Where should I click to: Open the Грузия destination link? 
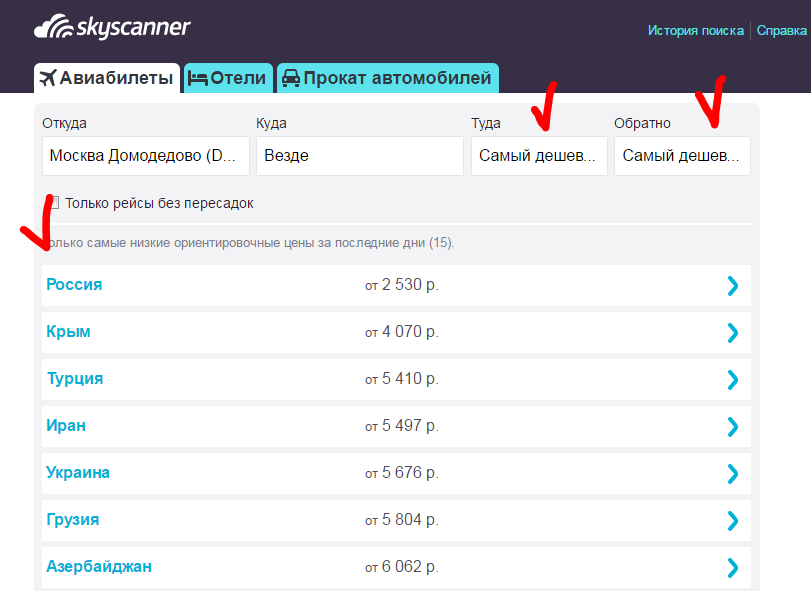point(73,520)
